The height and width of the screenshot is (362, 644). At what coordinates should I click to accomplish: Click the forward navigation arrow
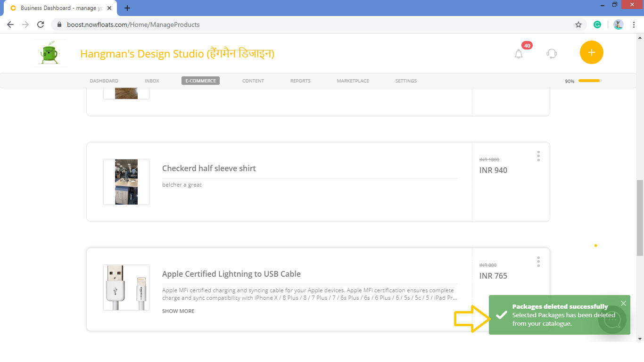tap(25, 25)
